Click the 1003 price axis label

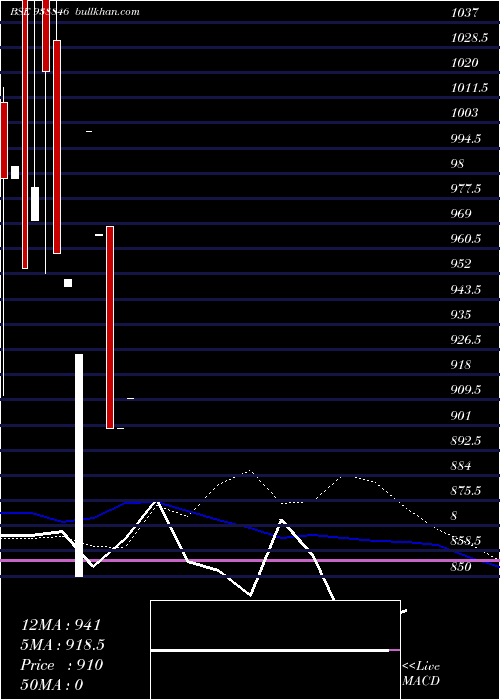coord(465,113)
